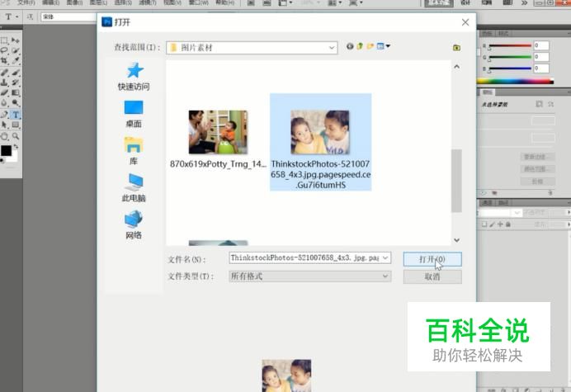
Task: Toggle lock position in Layers panel
Action: coord(500,224)
